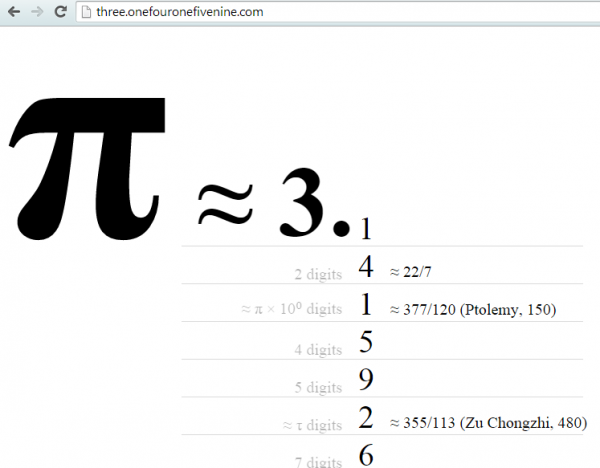This screenshot has height=468, width=600.
Task: Click the browser forward arrow
Action: (37, 13)
